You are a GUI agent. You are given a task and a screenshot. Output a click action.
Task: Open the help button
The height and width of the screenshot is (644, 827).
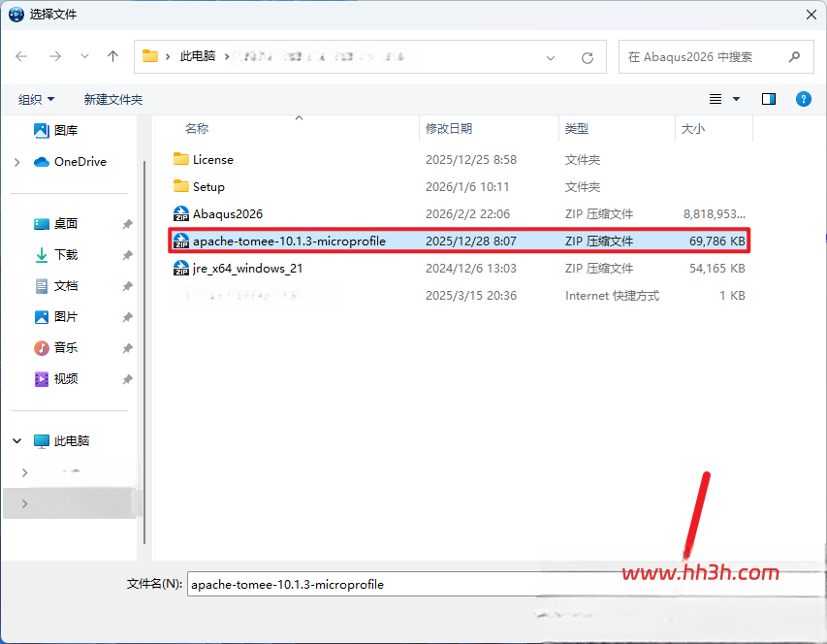[x=804, y=99]
